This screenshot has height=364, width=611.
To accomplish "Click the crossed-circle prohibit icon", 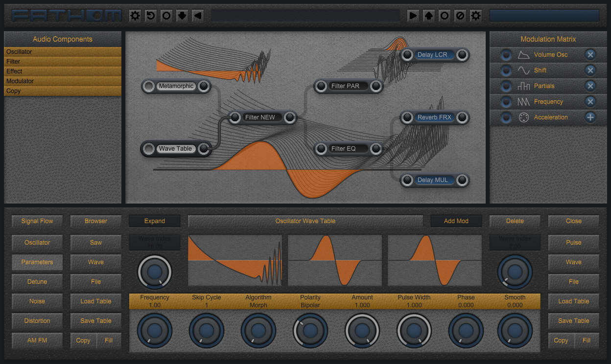I will coord(460,16).
